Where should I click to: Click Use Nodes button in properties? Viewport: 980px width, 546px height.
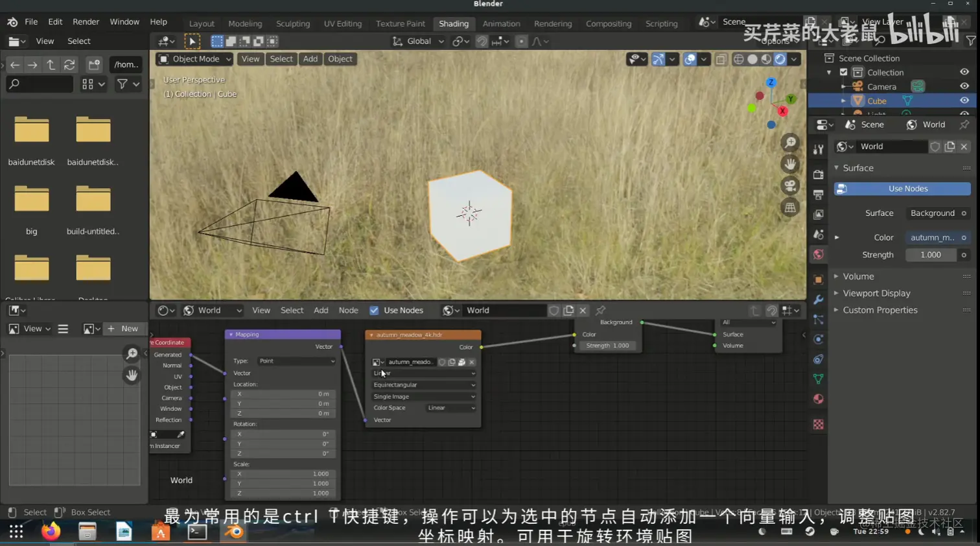tap(902, 189)
